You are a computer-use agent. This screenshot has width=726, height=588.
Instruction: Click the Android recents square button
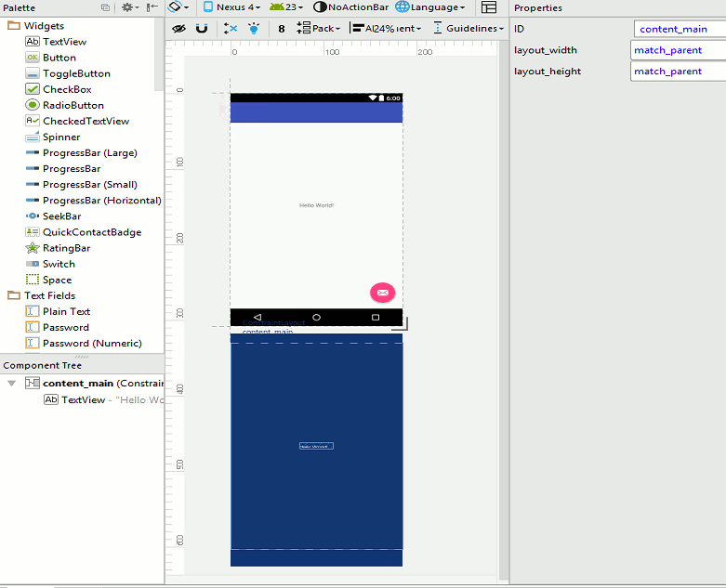[376, 318]
